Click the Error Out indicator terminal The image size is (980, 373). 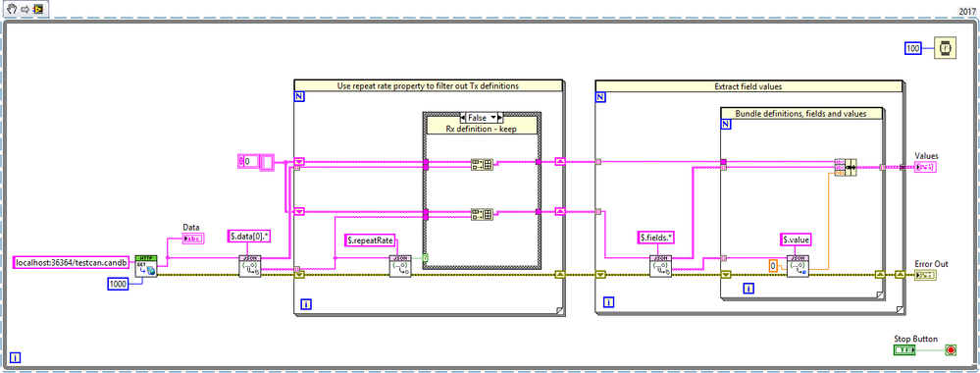point(926,276)
